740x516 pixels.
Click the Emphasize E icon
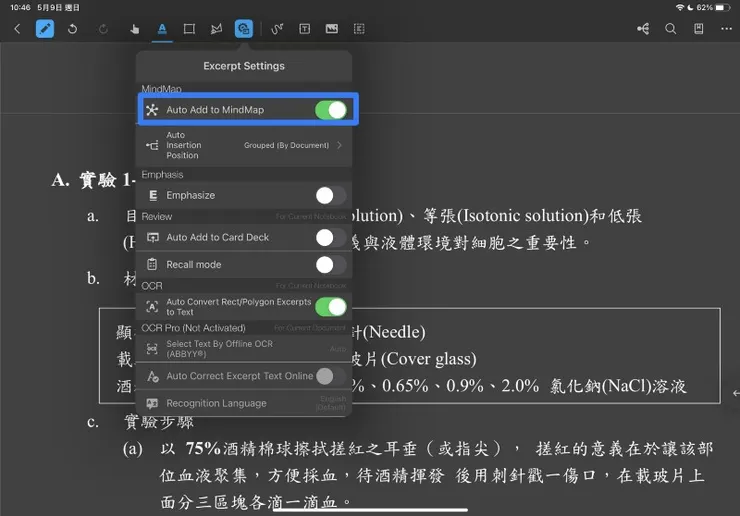point(153,195)
